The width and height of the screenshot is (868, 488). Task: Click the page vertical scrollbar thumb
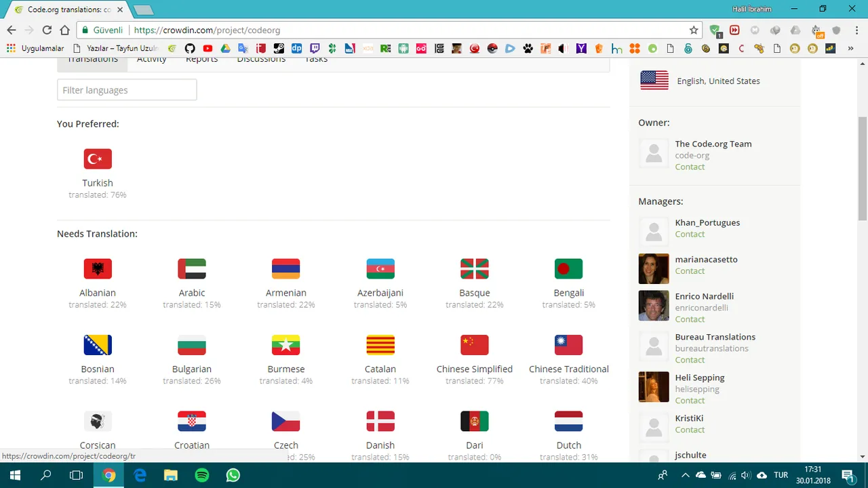pyautogui.click(x=863, y=168)
